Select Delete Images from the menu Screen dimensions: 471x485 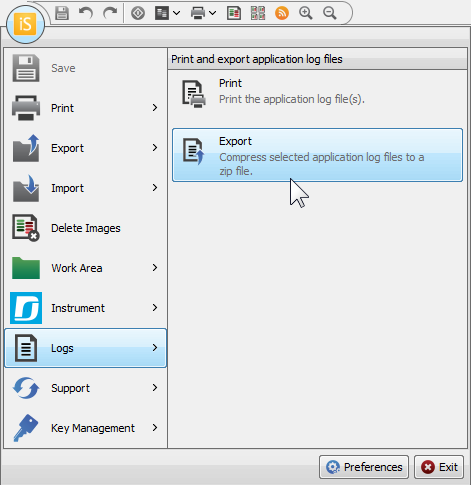click(x=86, y=228)
